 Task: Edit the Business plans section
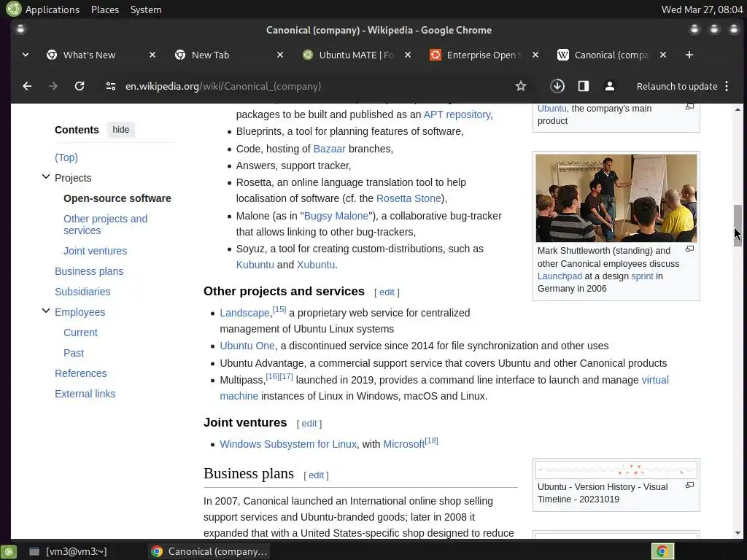tap(317, 475)
